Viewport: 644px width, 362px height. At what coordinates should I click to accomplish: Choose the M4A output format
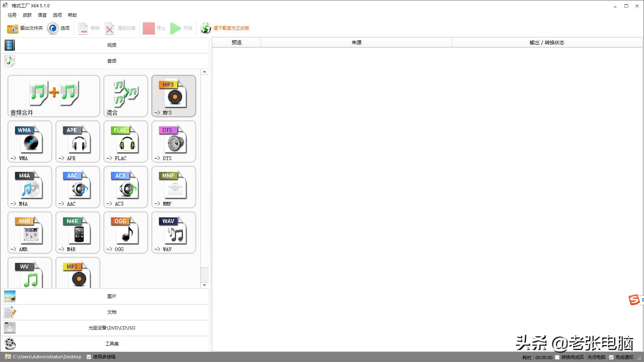[30, 187]
